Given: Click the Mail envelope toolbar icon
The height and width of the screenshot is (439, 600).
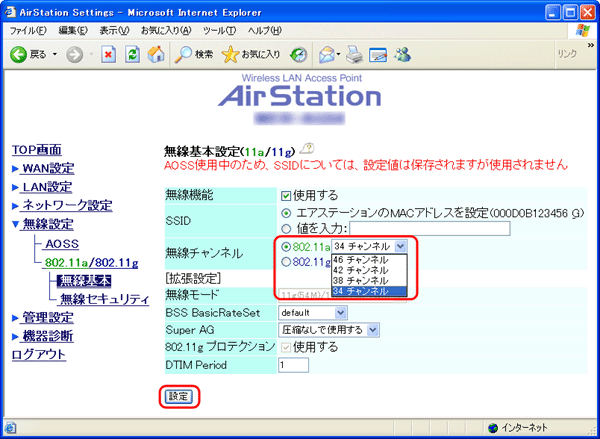Looking at the screenshot, I should click(x=327, y=55).
